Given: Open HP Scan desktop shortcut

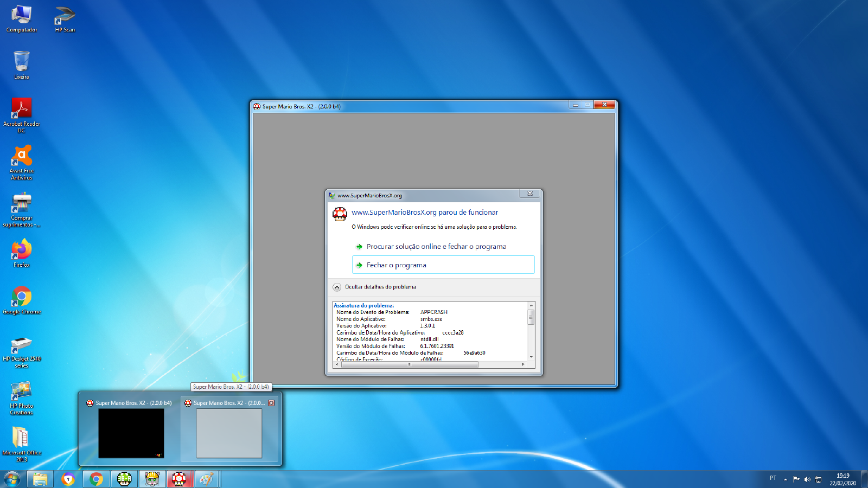Looking at the screenshot, I should [65, 20].
